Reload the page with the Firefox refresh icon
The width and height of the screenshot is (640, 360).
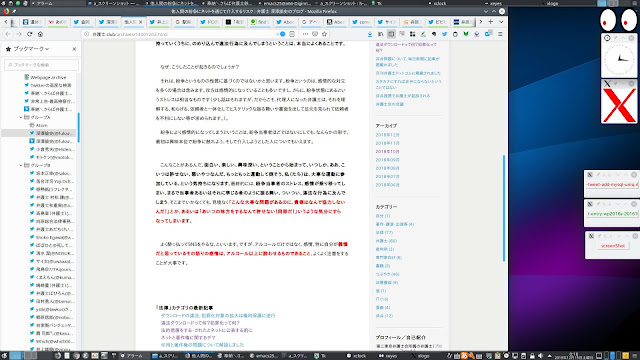point(29,34)
